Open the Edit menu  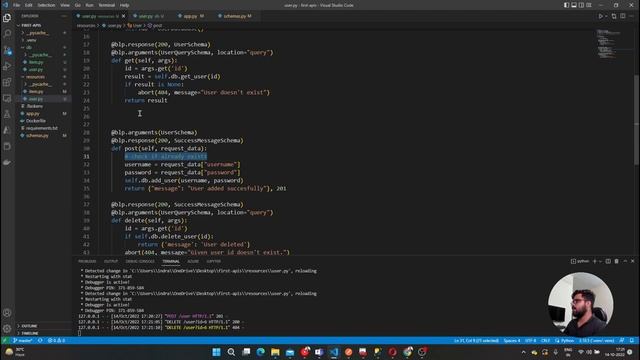pos(29,5)
